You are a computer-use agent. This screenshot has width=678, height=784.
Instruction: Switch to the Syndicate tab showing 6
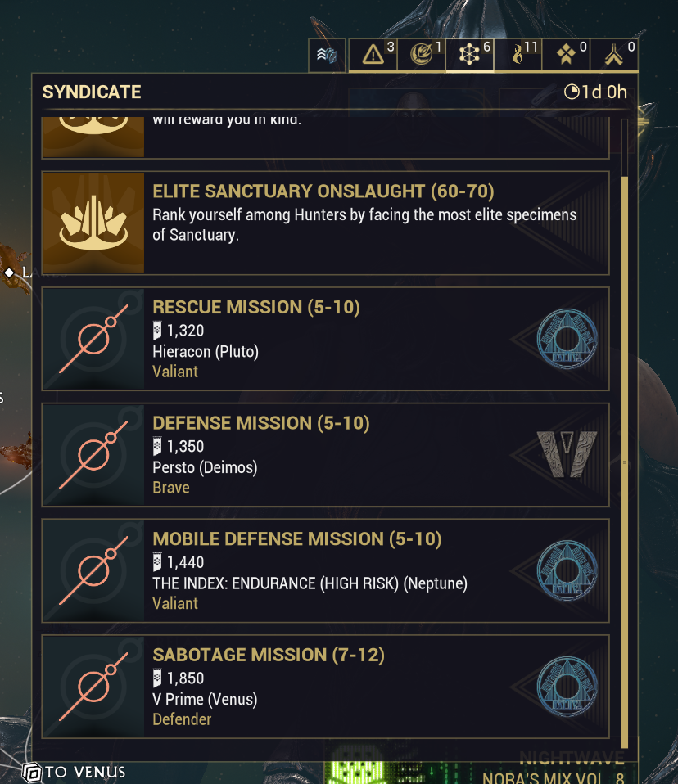coord(470,55)
